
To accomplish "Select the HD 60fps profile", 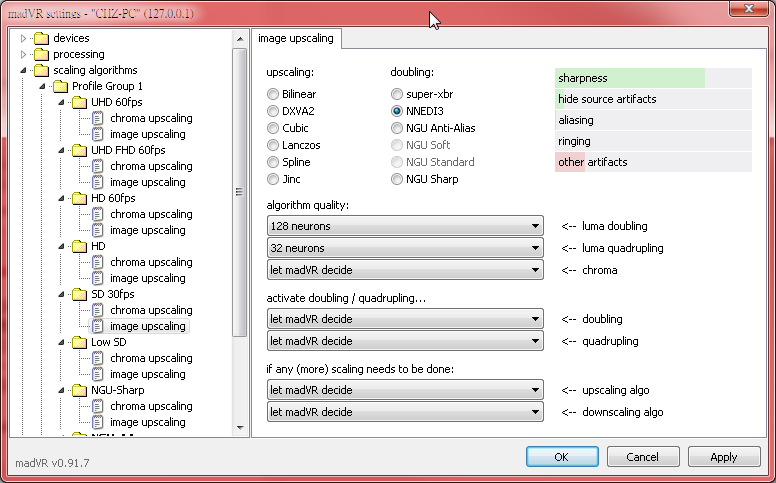I will [113, 198].
